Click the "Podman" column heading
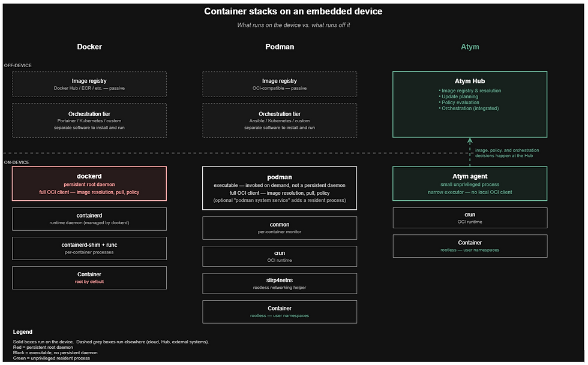This screenshot has width=588, height=365. pos(280,47)
